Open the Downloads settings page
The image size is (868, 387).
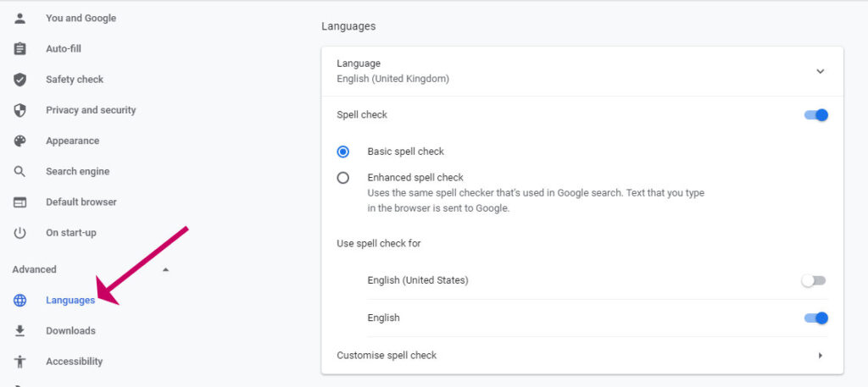(x=71, y=330)
